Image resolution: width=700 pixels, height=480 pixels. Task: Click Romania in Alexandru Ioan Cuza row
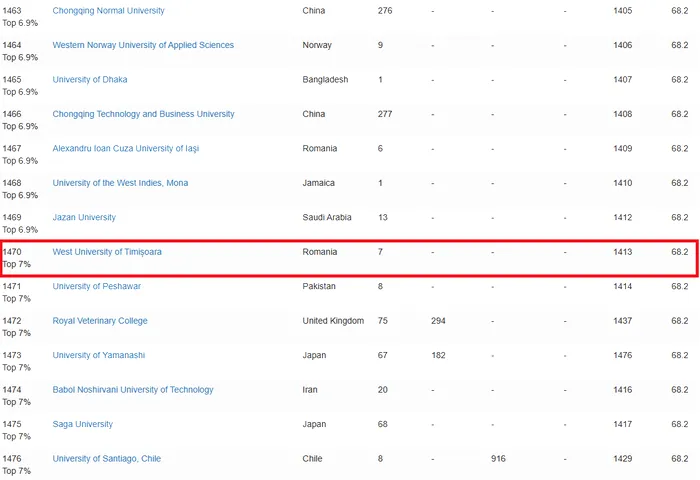click(320, 148)
